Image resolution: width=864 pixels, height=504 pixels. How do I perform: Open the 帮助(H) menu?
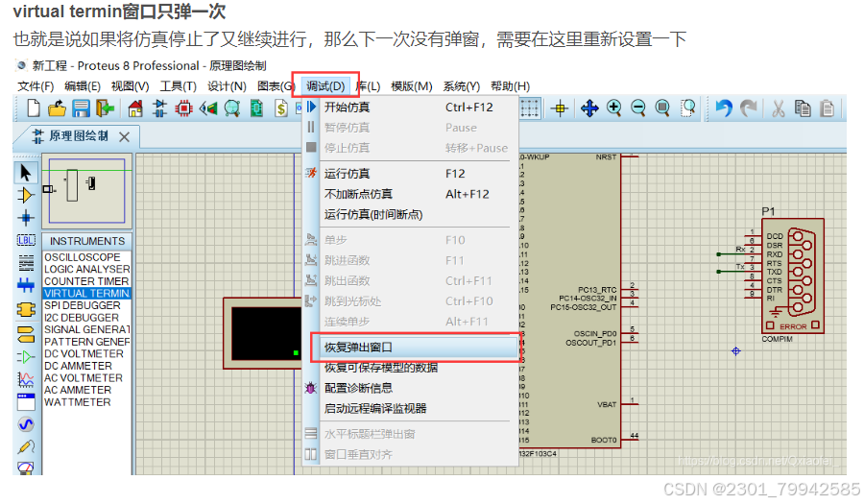point(510,86)
